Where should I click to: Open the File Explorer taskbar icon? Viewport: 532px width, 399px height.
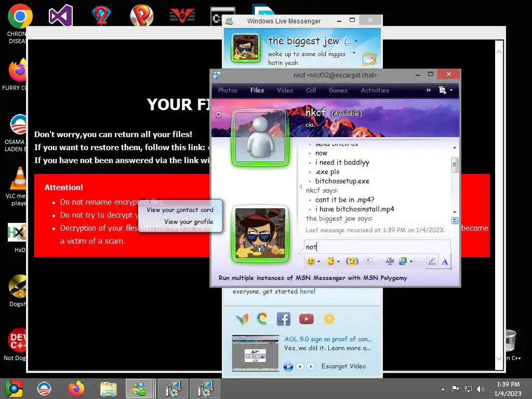tap(108, 389)
